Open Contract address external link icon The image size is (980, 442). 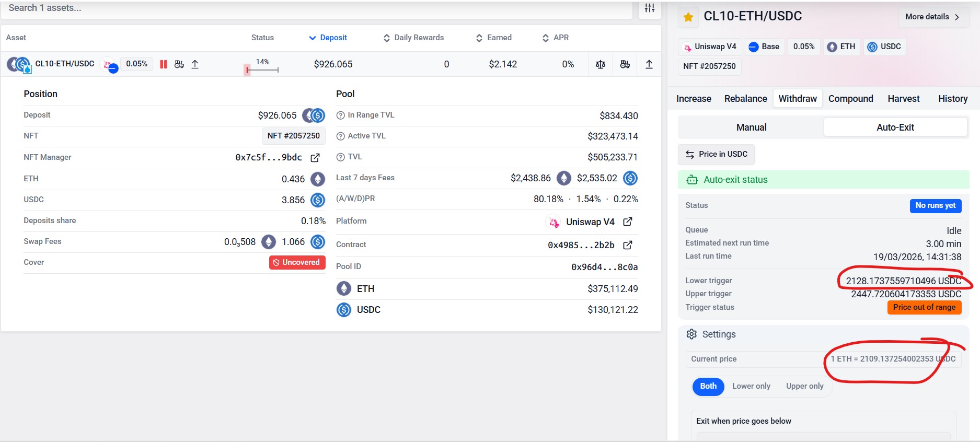(628, 245)
